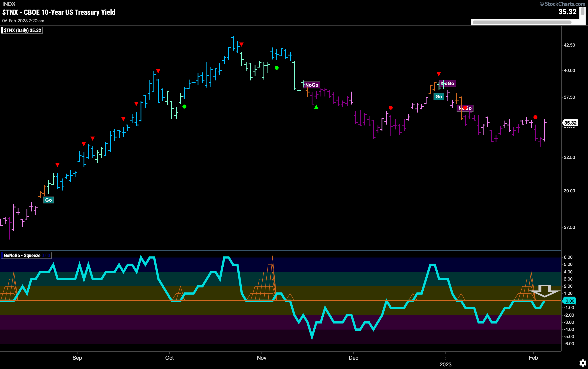Select the GoNoGo - Squeeze indicator legend
Viewport: 588px width, 369px height.
point(26,256)
